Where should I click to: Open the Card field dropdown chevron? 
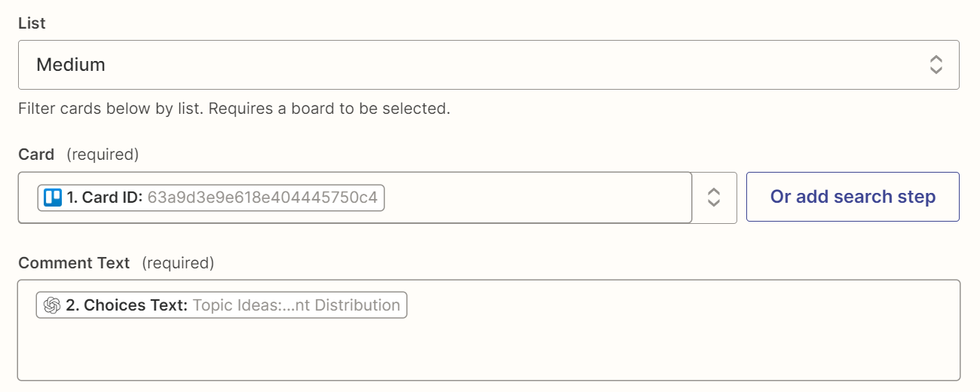click(x=714, y=198)
